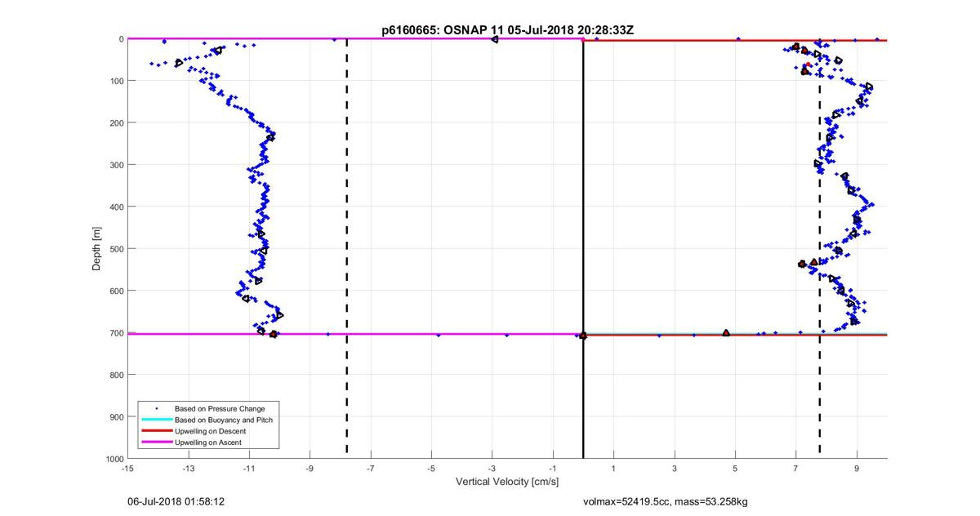Click the red line sample in legend

point(155,430)
